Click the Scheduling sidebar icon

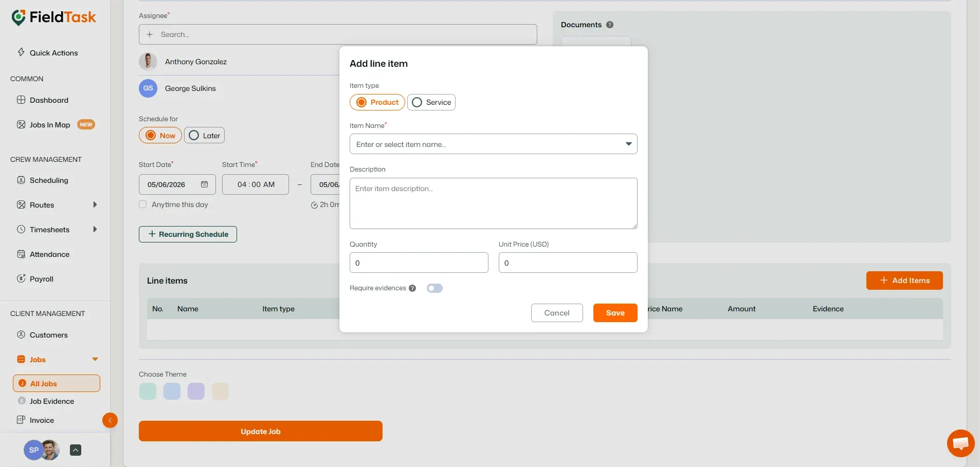tap(21, 180)
